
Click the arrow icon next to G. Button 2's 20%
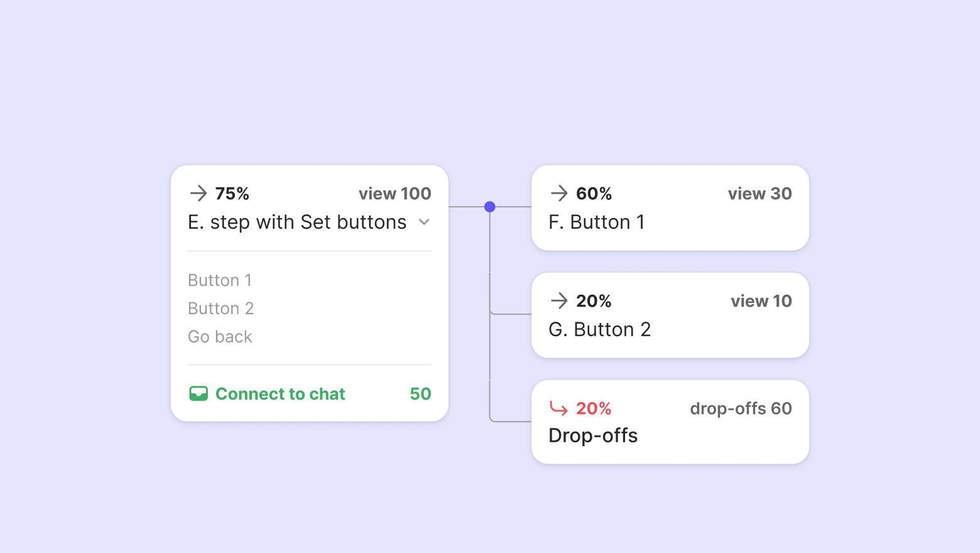[558, 301]
